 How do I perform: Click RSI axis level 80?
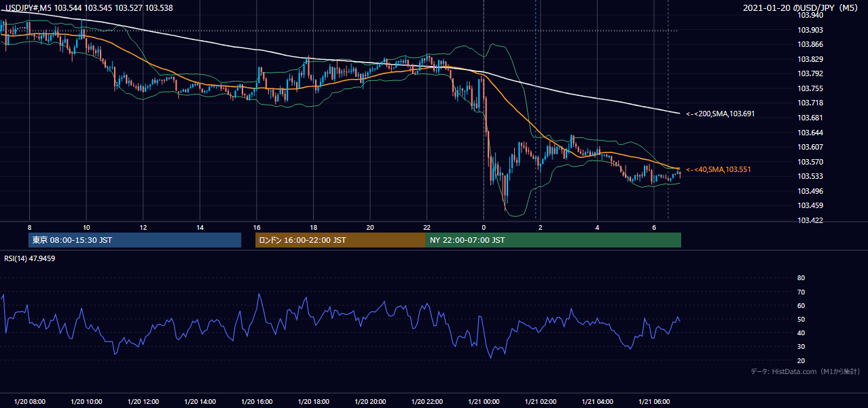[x=801, y=278]
